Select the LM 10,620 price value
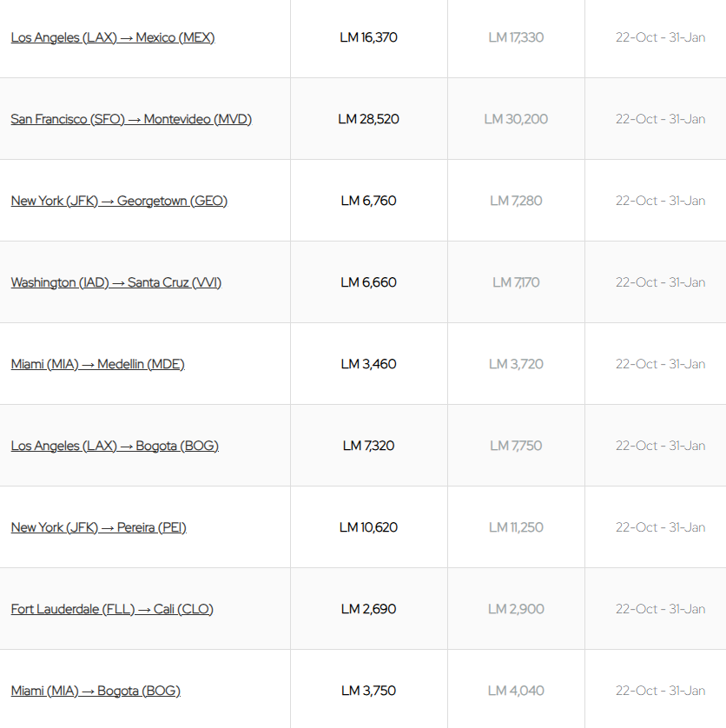Screen dimensions: 726x728 click(368, 527)
